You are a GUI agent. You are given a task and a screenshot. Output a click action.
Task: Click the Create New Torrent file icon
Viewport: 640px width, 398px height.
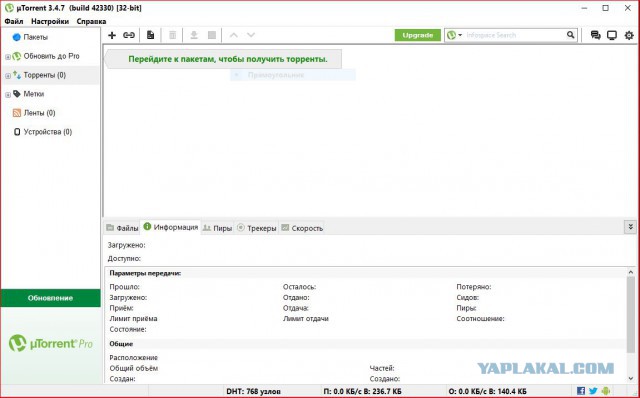151,35
